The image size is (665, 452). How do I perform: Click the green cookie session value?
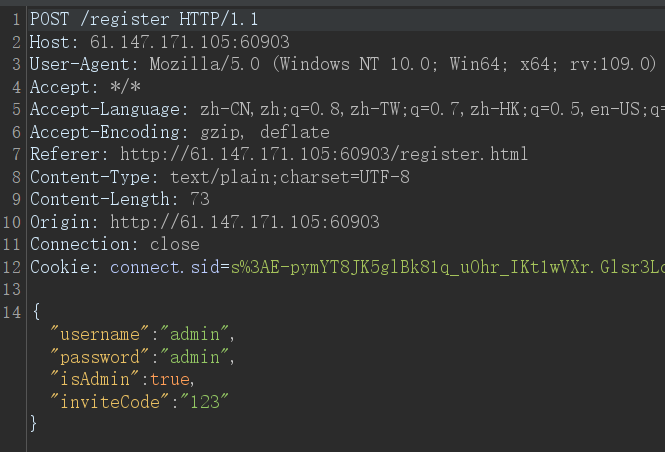tap(448, 267)
